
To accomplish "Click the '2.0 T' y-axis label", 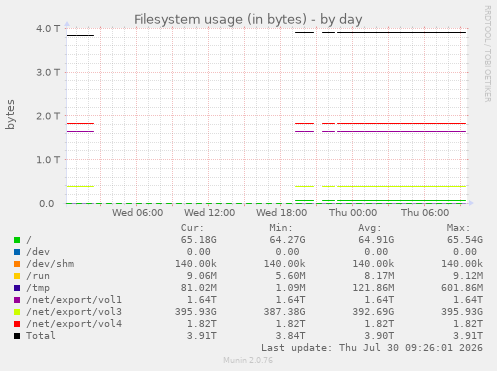I will [x=48, y=116].
